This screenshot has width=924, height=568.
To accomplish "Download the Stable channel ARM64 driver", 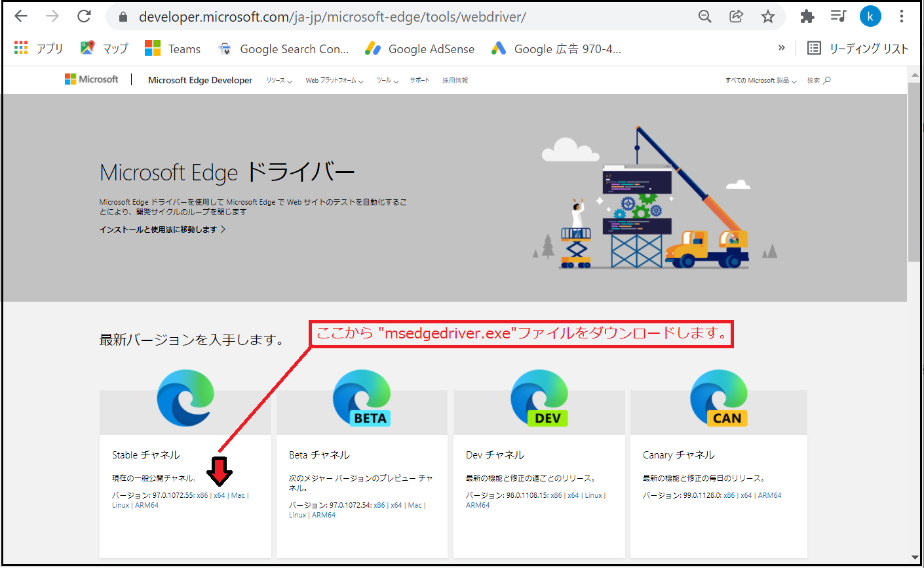I will tap(147, 505).
